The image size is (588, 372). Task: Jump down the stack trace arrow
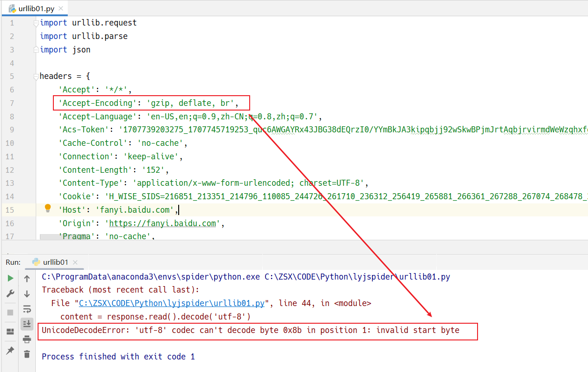coord(27,294)
